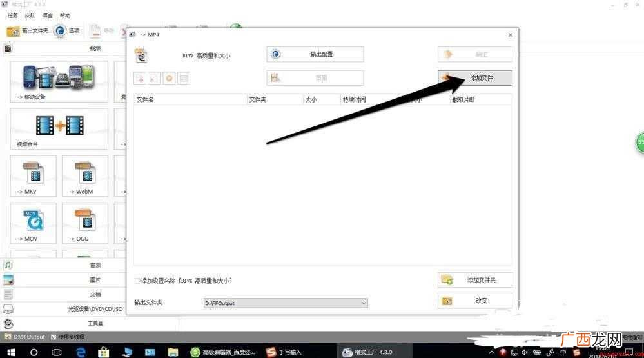Viewport: 644px width, 358px height.
Task: Expand the Audio category panel
Action: pyautogui.click(x=64, y=265)
